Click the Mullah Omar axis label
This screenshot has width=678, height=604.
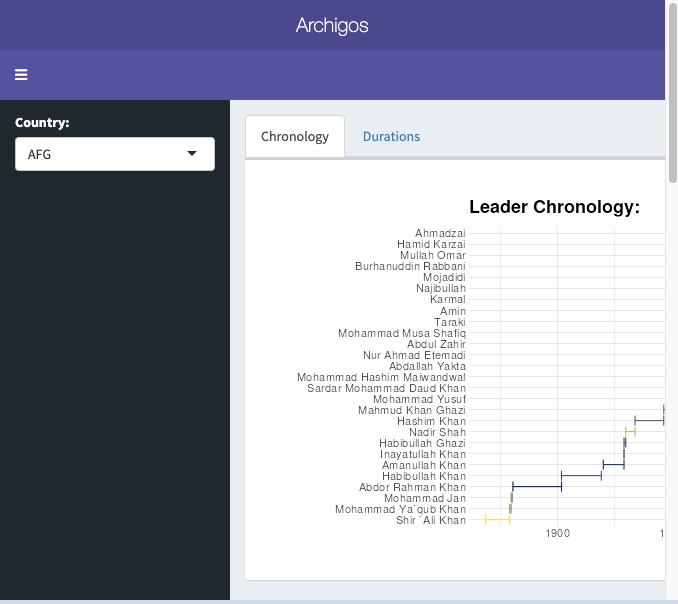[x=432, y=255]
